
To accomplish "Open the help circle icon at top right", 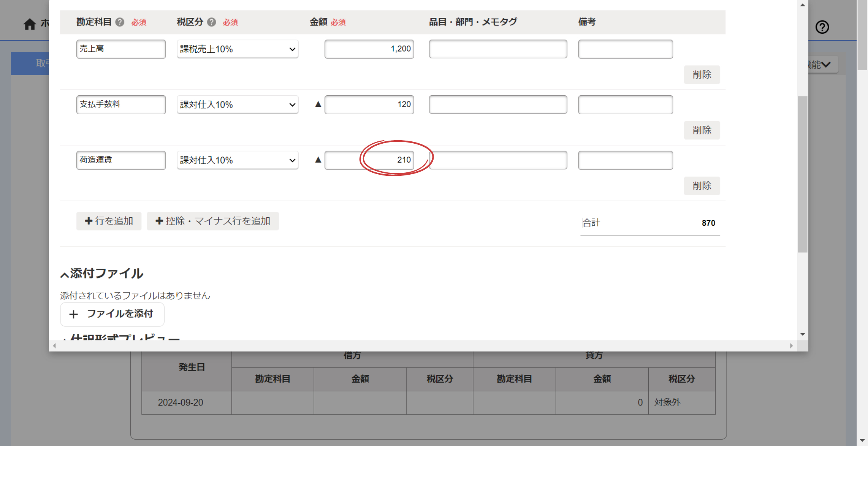I will click(x=822, y=27).
